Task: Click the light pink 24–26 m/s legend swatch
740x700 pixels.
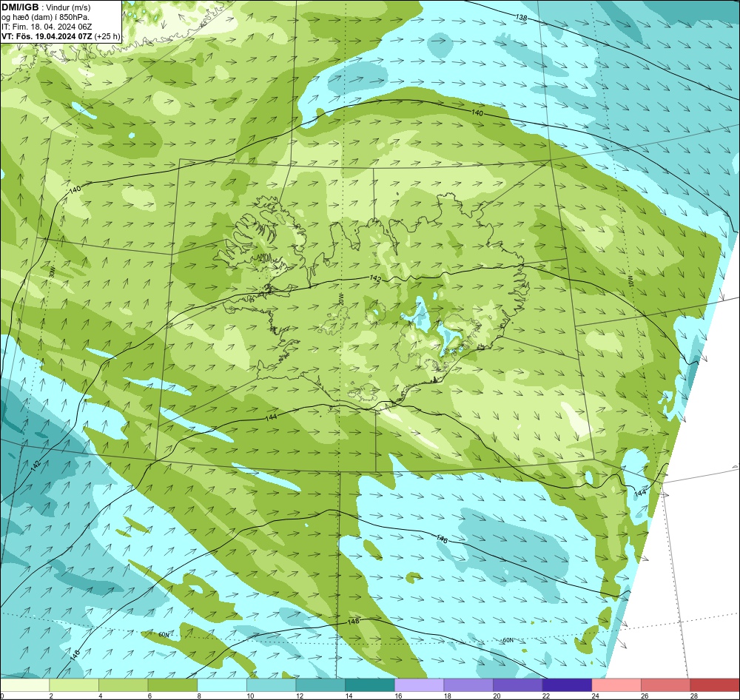Action: click(616, 685)
